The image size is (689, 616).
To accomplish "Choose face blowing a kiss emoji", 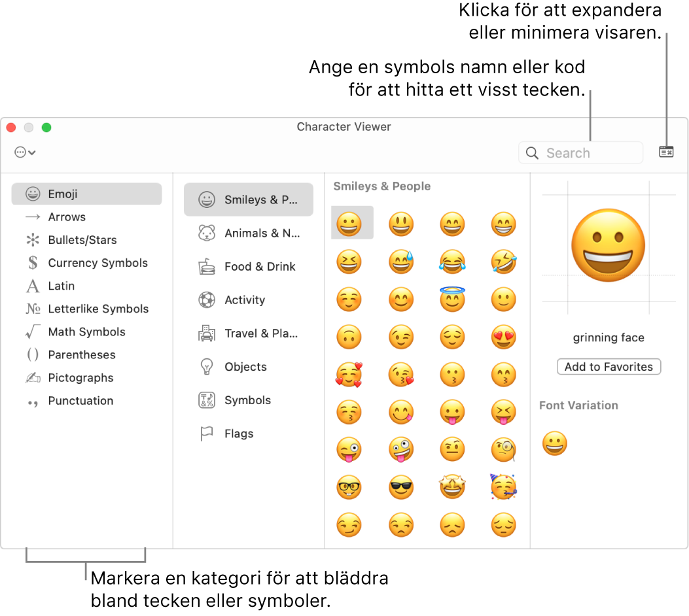I will [401, 375].
